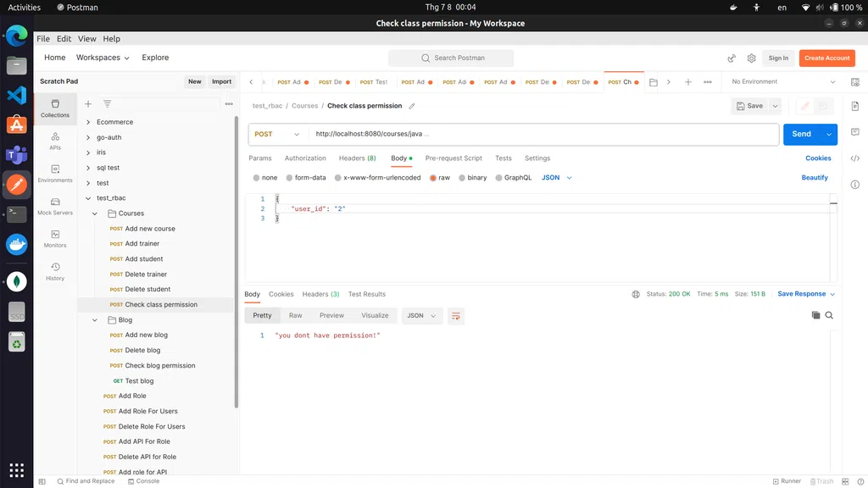Select the none body type option

pyautogui.click(x=257, y=178)
